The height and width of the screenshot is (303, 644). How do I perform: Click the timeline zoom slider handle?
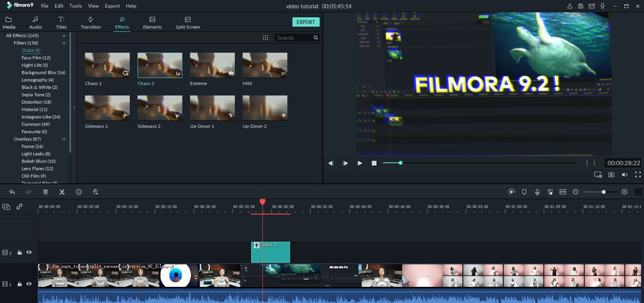(603, 192)
